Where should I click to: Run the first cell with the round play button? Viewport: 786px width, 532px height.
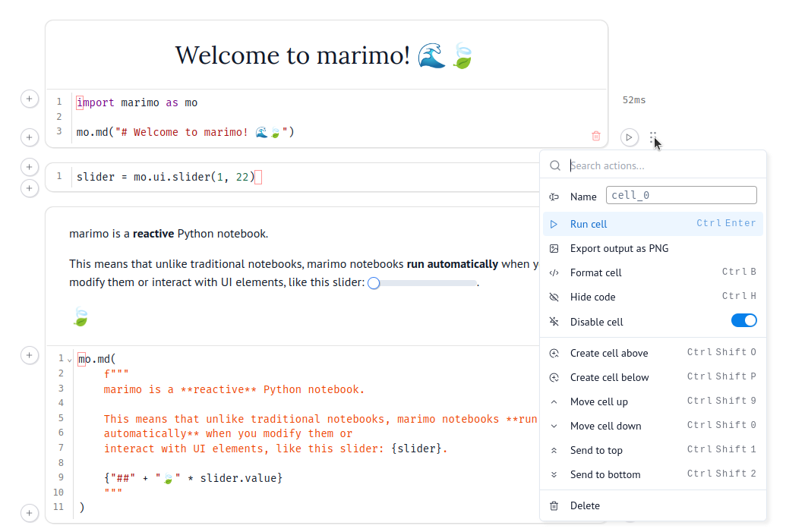pos(629,137)
